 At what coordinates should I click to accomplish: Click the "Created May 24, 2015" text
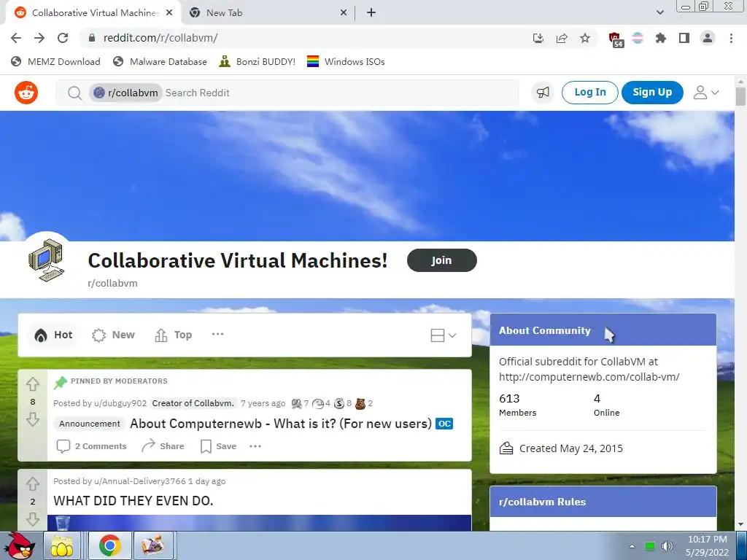pyautogui.click(x=570, y=448)
